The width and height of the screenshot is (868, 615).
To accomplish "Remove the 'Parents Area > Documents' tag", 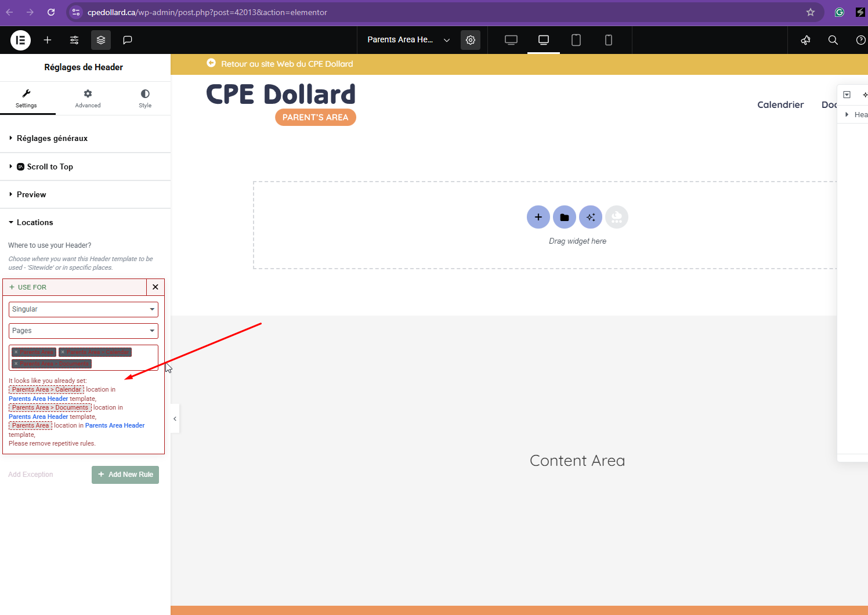I will 16,364.
